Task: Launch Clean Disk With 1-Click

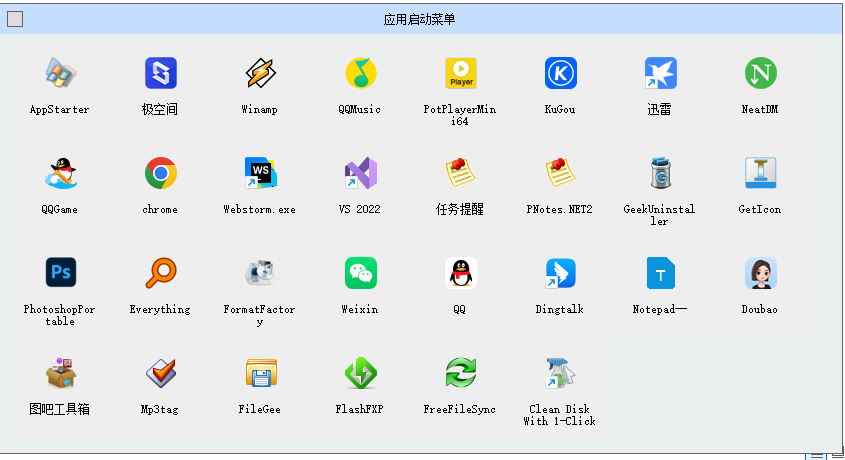Action: click(560, 373)
